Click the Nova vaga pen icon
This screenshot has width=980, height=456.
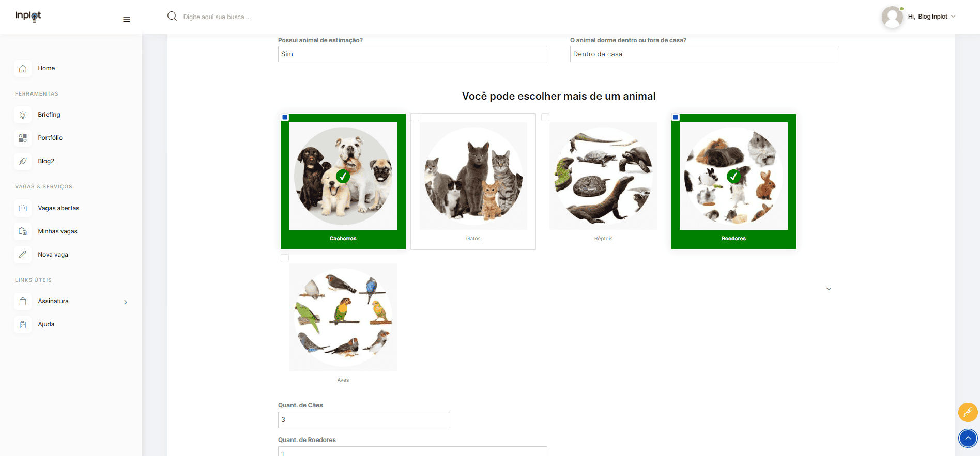pos(23,255)
